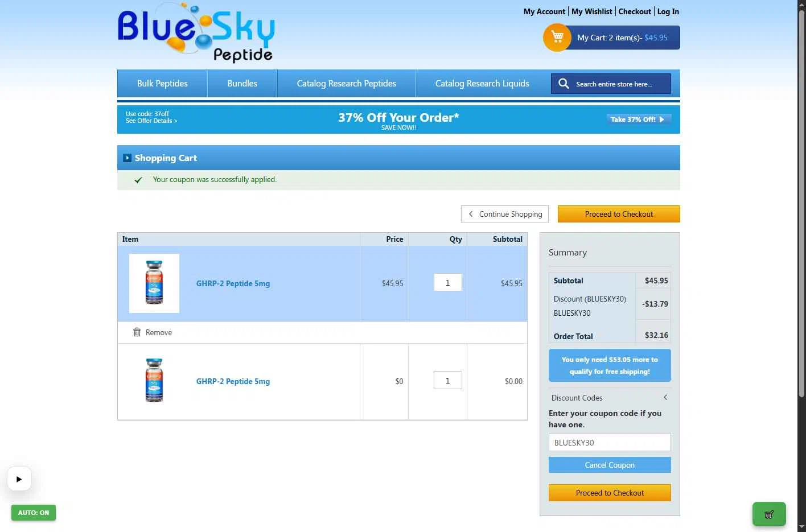Toggle the AUTO: ON button
Image resolution: width=806 pixels, height=532 pixels.
34,513
